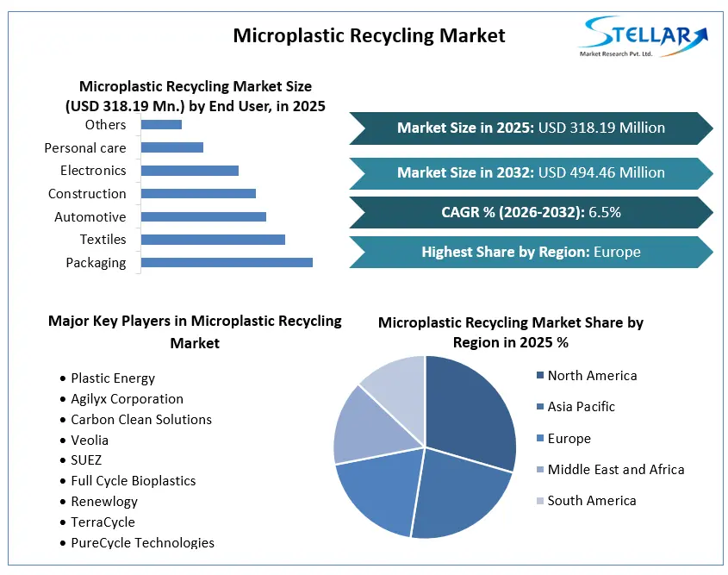Click the 'Asia Pacific' legend text

(x=581, y=406)
